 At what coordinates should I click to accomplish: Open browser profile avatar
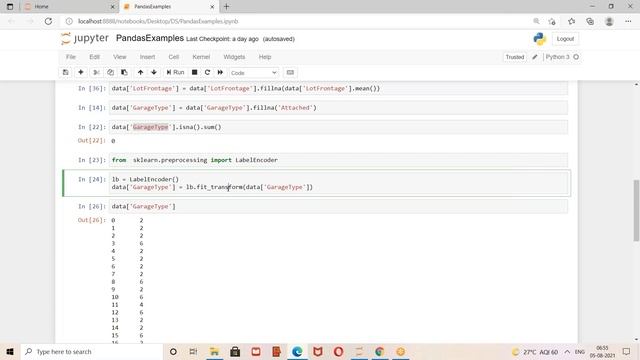[x=609, y=21]
